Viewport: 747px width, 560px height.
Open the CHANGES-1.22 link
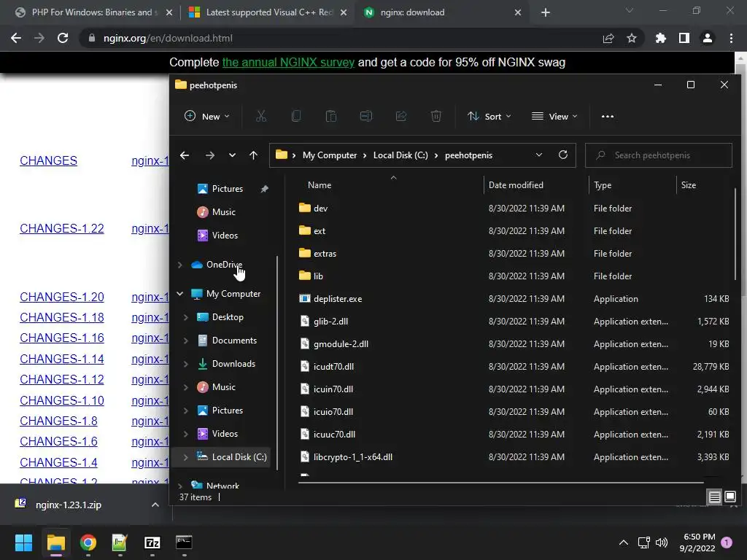pyautogui.click(x=62, y=228)
